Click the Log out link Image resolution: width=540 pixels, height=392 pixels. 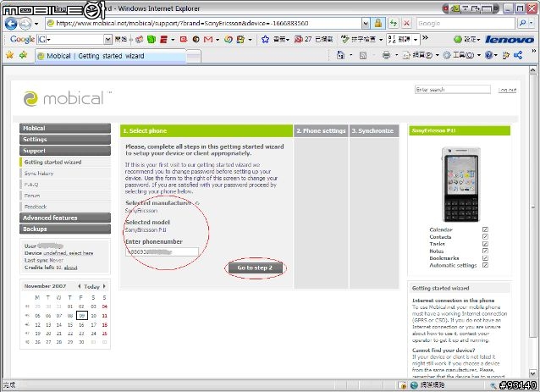click(x=507, y=90)
